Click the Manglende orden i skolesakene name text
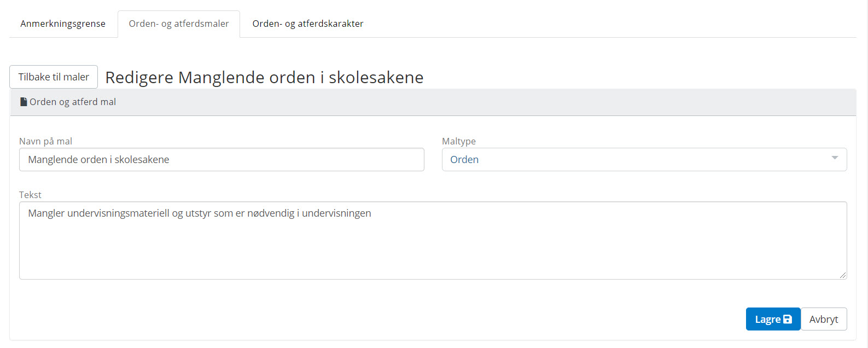Image resolution: width=868 pixels, height=348 pixels. 98,160
